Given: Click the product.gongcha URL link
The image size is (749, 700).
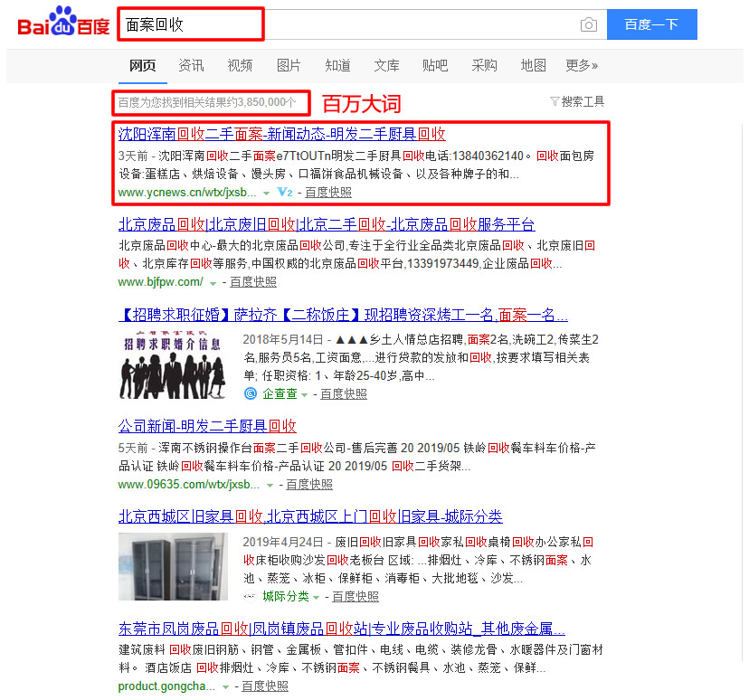Looking at the screenshot, I should pos(166,686).
